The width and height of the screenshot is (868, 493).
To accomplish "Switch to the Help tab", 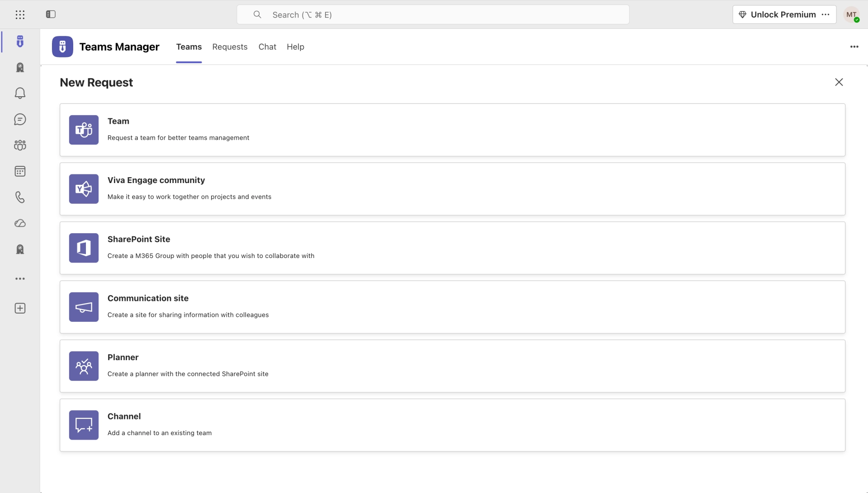I will 295,47.
